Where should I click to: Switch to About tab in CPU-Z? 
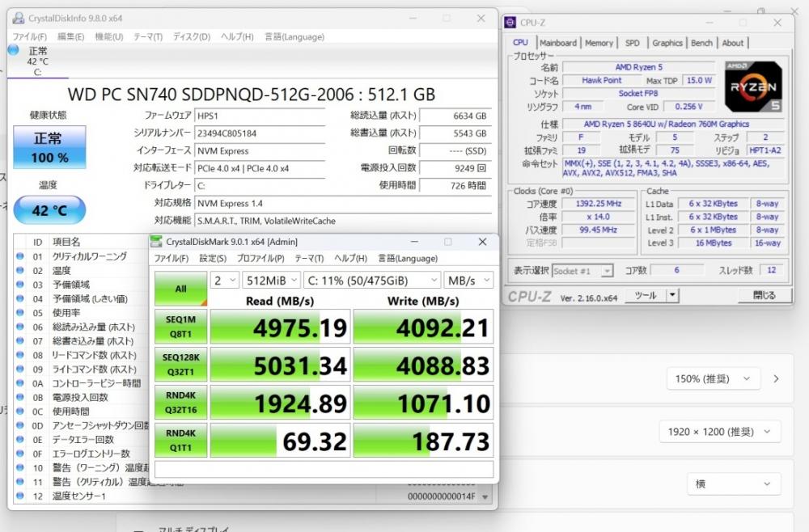pyautogui.click(x=733, y=43)
